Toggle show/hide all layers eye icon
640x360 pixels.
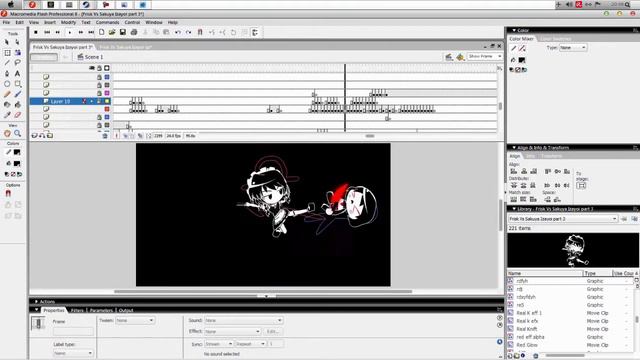coord(92,68)
